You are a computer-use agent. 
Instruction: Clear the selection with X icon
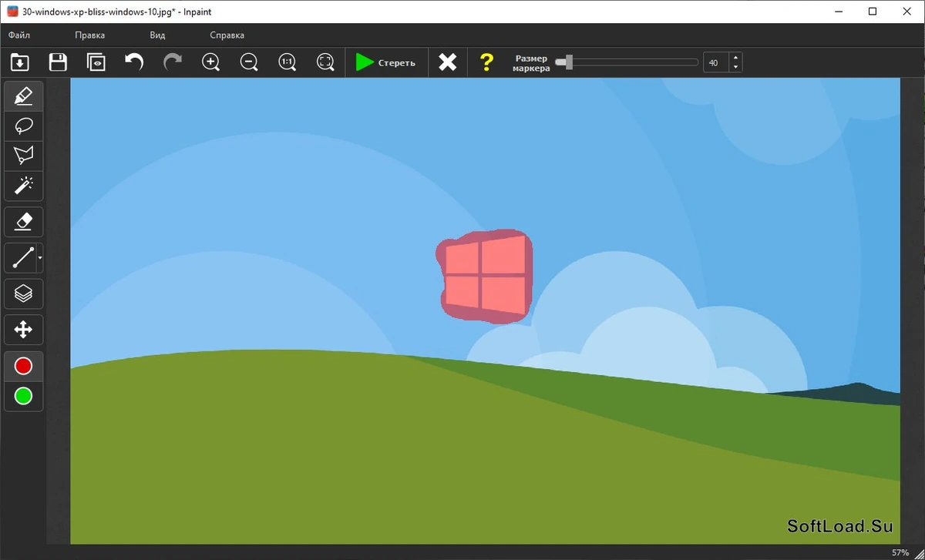(x=448, y=62)
